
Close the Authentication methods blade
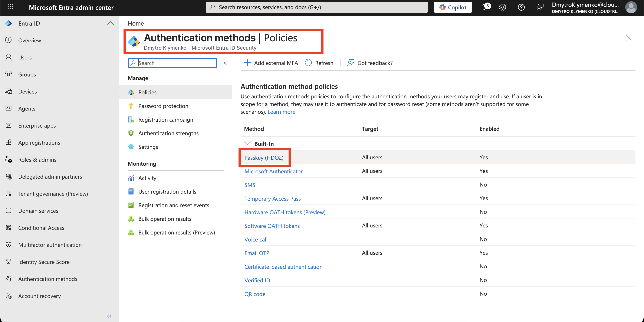pyautogui.click(x=628, y=38)
